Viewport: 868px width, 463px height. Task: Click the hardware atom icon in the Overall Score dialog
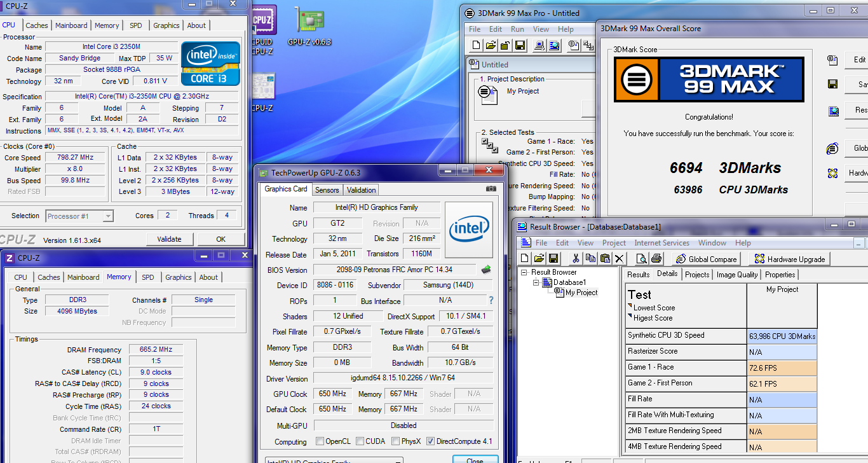[x=832, y=173]
